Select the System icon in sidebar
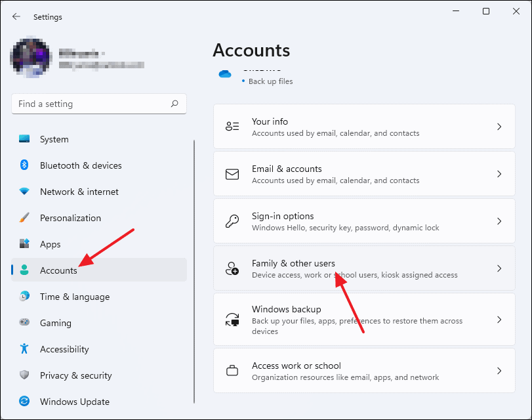This screenshot has height=420, width=532. point(25,139)
